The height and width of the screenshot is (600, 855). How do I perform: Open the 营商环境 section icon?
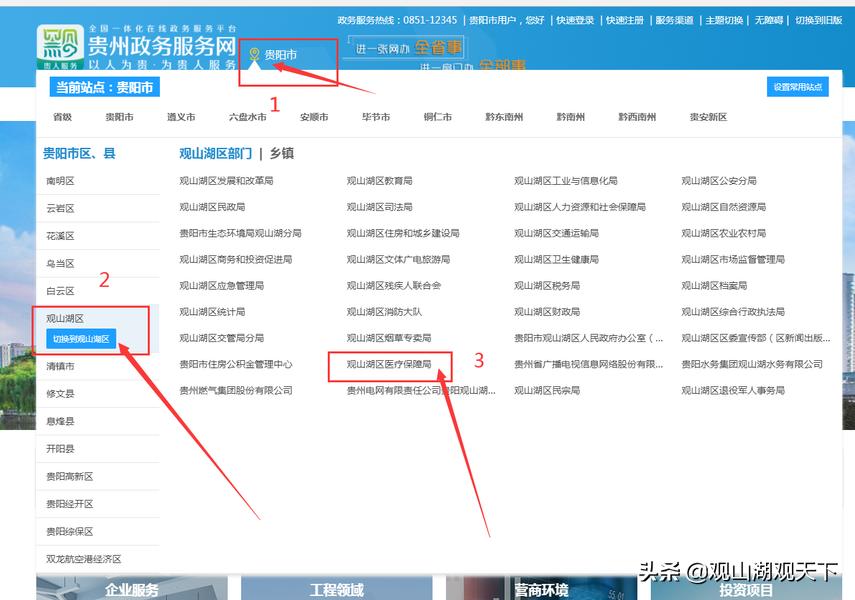pyautogui.click(x=540, y=590)
